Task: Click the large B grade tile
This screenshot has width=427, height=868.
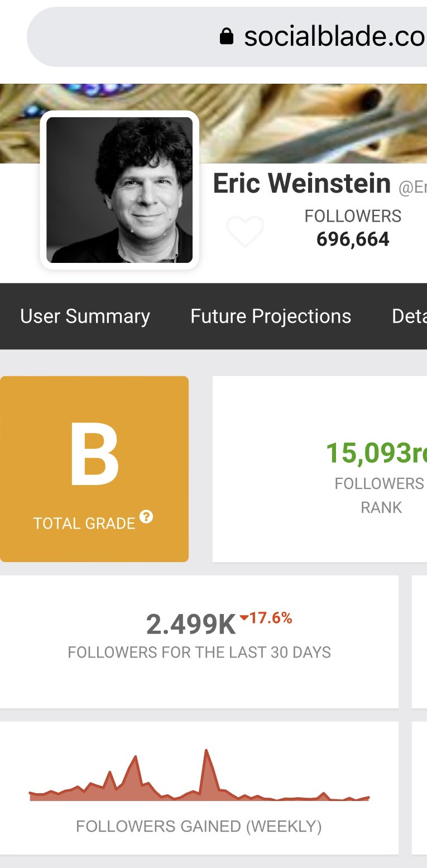Action: point(94,469)
